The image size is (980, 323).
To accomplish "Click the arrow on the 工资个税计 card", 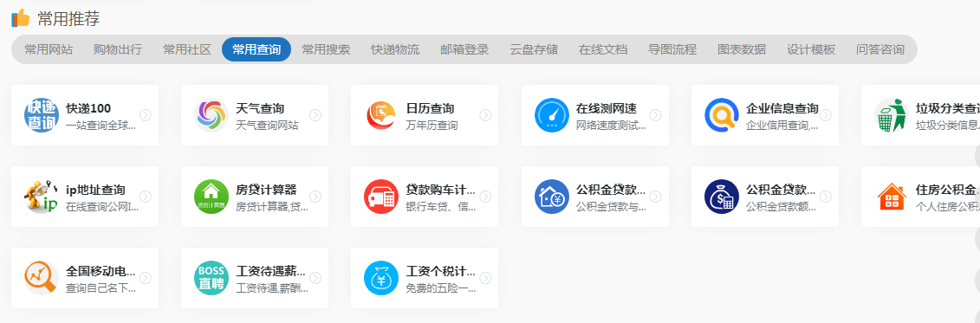I will click(x=485, y=277).
